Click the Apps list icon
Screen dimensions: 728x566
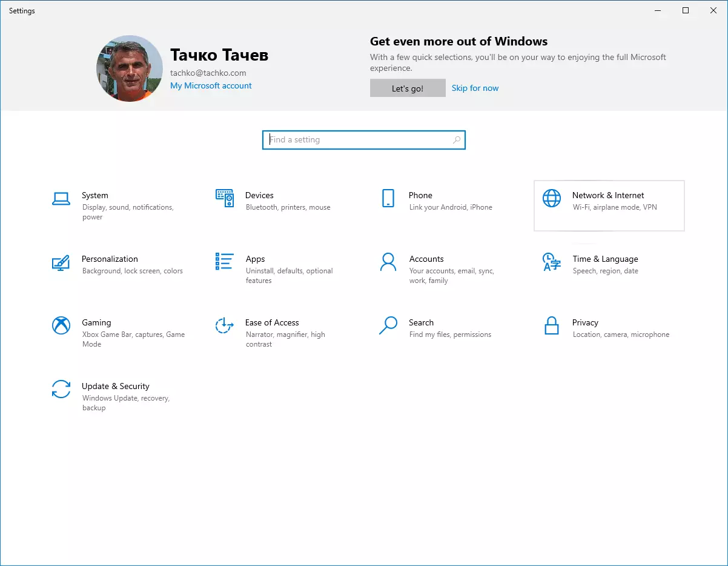click(225, 262)
